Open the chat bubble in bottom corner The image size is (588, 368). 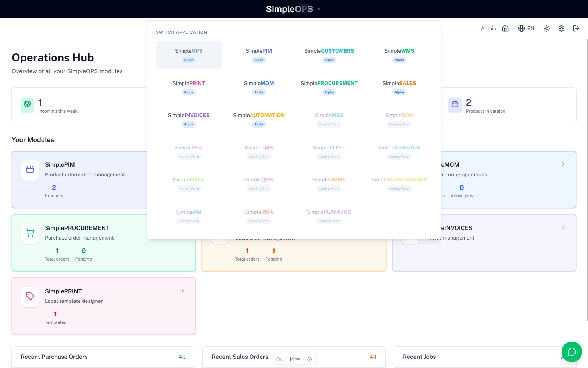pos(572,352)
